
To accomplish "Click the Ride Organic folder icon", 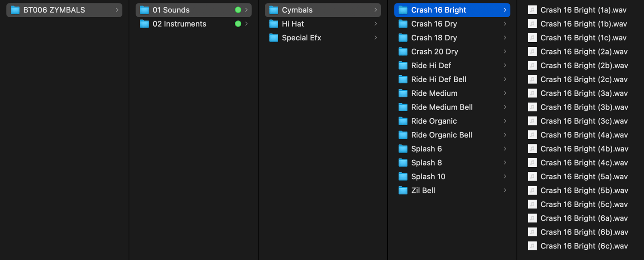I will coord(403,121).
